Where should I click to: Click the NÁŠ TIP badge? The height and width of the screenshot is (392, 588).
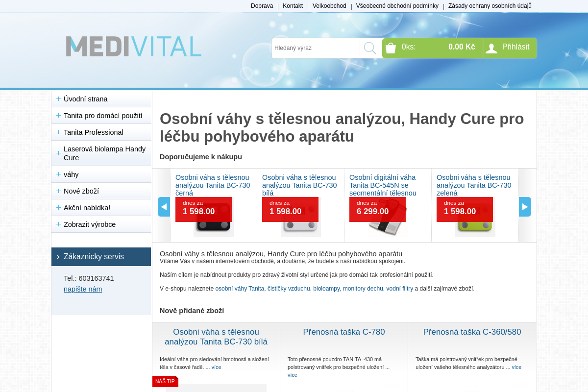point(165,381)
